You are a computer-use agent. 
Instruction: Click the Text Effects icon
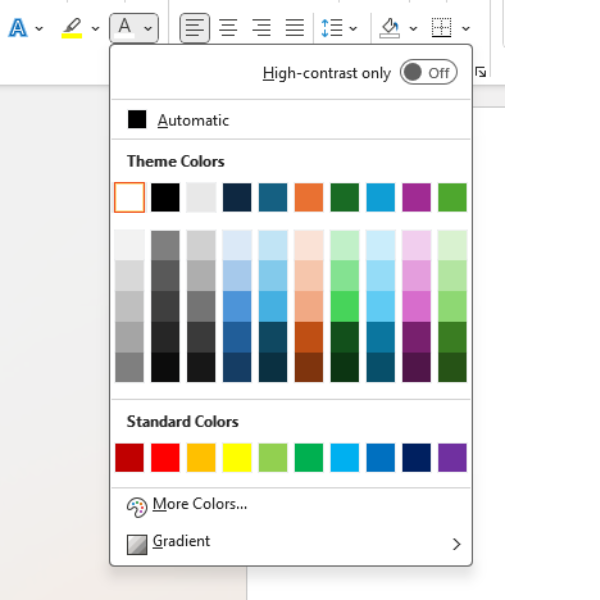[x=18, y=28]
